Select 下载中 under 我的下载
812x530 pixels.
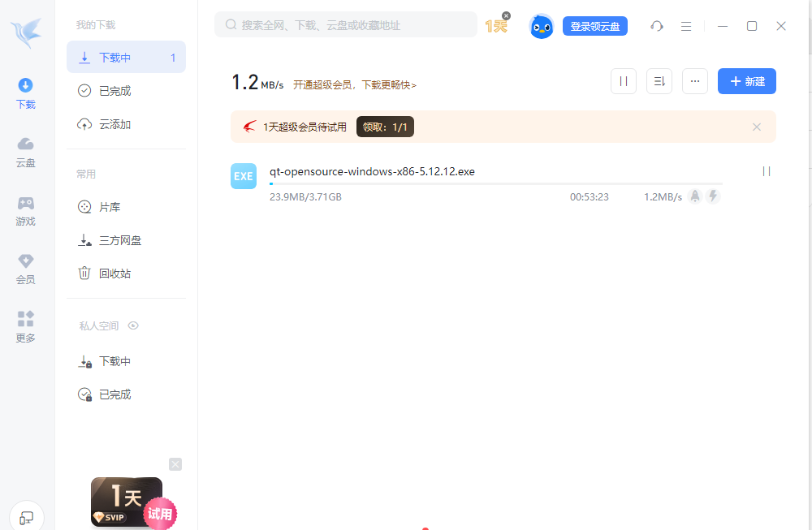coord(127,58)
